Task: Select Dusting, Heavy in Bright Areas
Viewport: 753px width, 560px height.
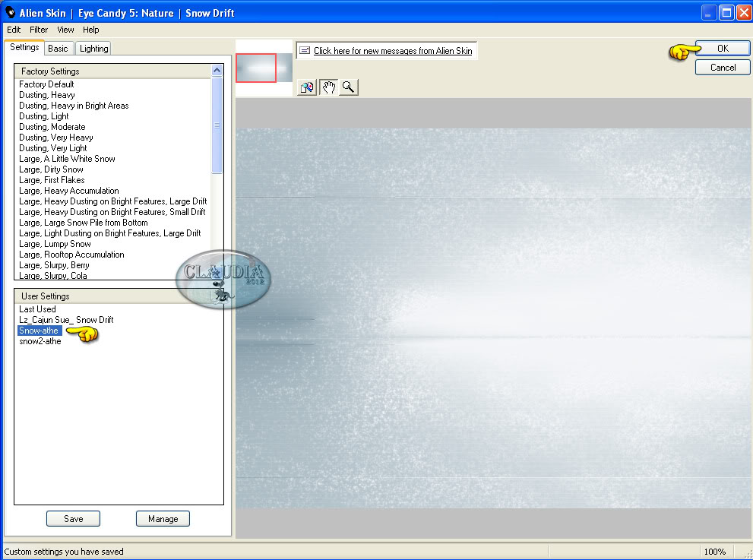Action: (x=74, y=105)
